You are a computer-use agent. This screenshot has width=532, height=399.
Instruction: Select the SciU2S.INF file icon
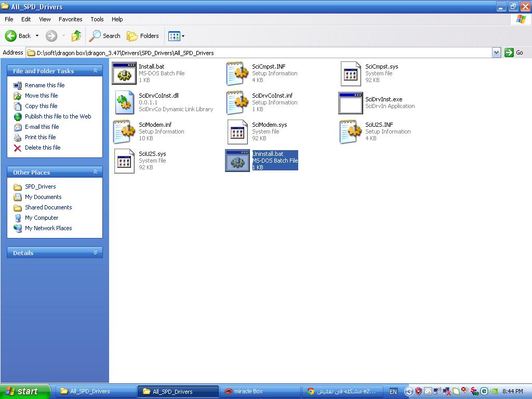click(351, 131)
